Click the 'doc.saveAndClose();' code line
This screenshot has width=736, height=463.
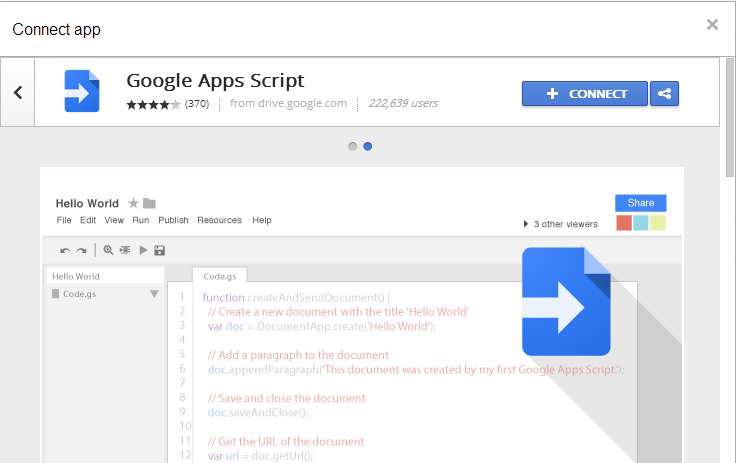[x=258, y=413]
